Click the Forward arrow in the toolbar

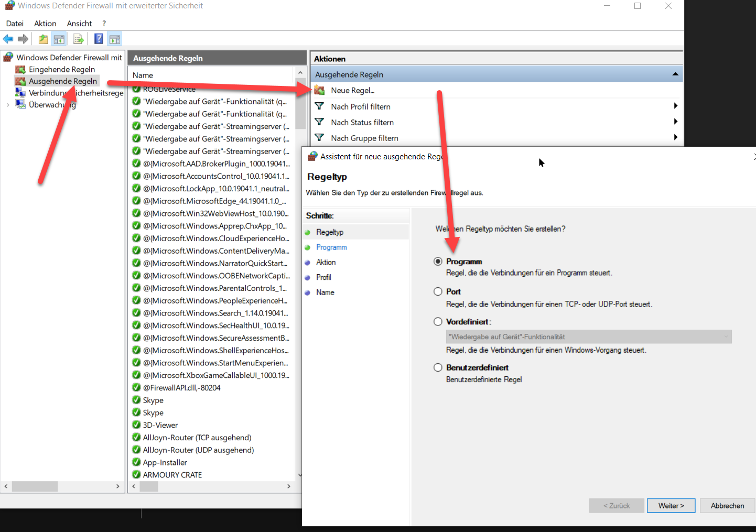click(23, 39)
